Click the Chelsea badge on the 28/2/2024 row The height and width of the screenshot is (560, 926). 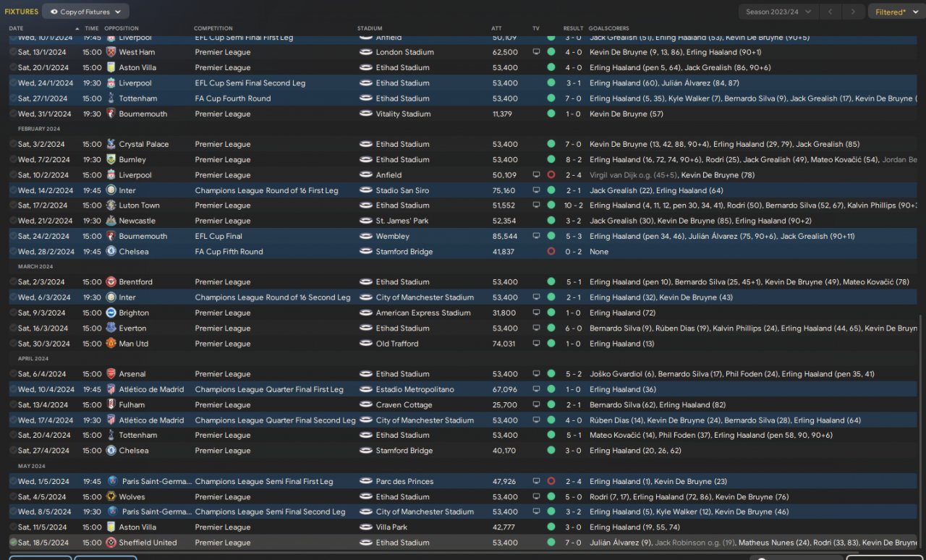[x=111, y=252]
